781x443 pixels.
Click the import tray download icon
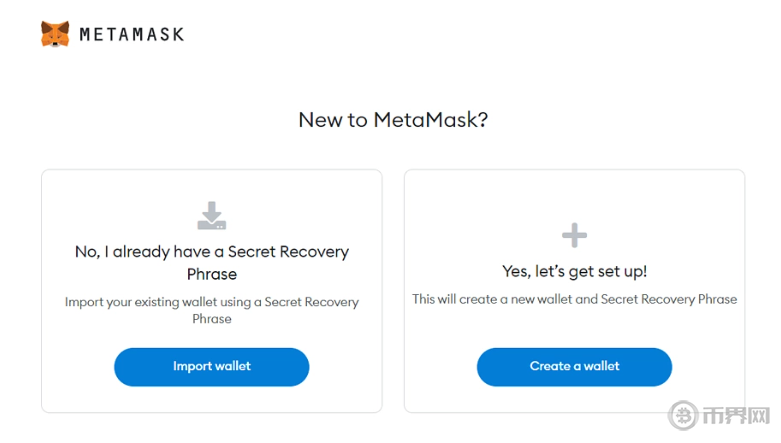click(x=211, y=215)
